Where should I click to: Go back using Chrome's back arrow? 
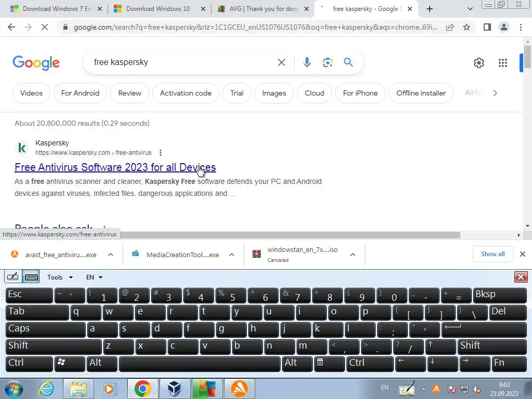(x=11, y=27)
